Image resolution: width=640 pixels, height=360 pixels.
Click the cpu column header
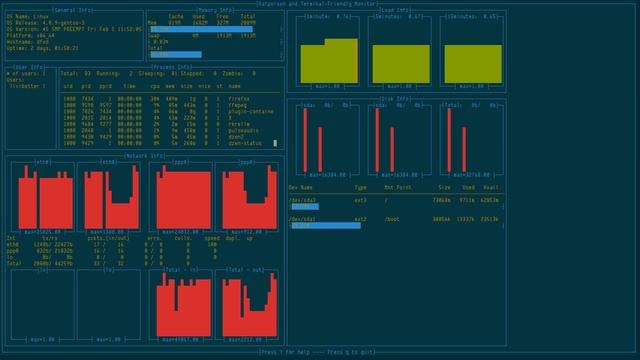click(155, 87)
